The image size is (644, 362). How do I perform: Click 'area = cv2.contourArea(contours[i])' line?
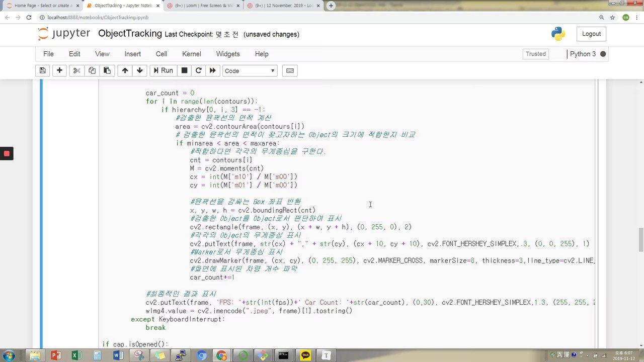(x=240, y=127)
